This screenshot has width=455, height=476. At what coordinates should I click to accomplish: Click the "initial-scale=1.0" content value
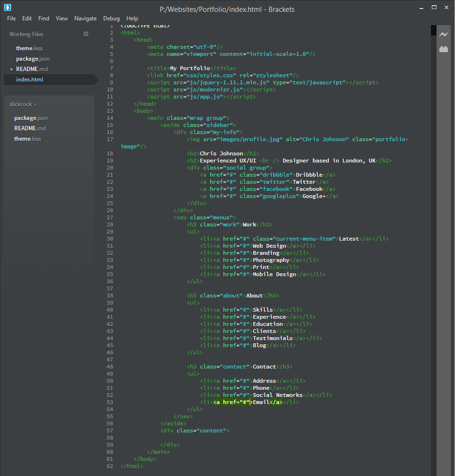(x=278, y=54)
